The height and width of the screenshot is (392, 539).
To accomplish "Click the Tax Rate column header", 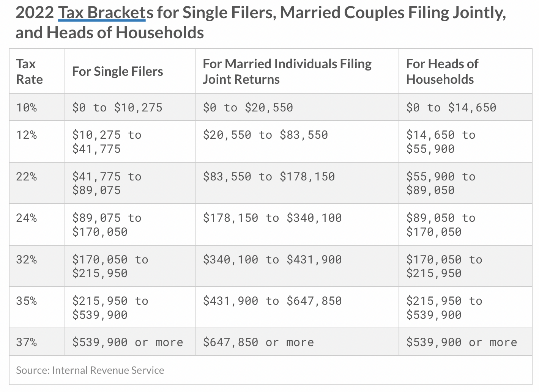I will pos(30,72).
